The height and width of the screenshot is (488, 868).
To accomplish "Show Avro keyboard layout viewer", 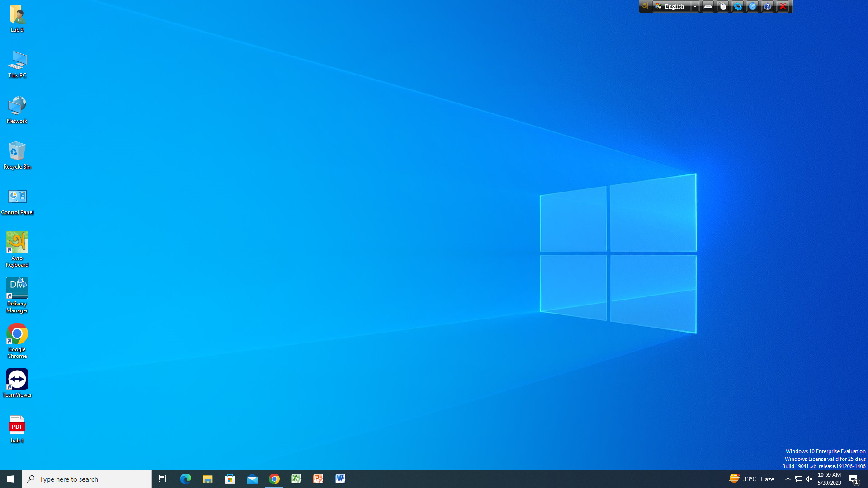I will (x=708, y=6).
